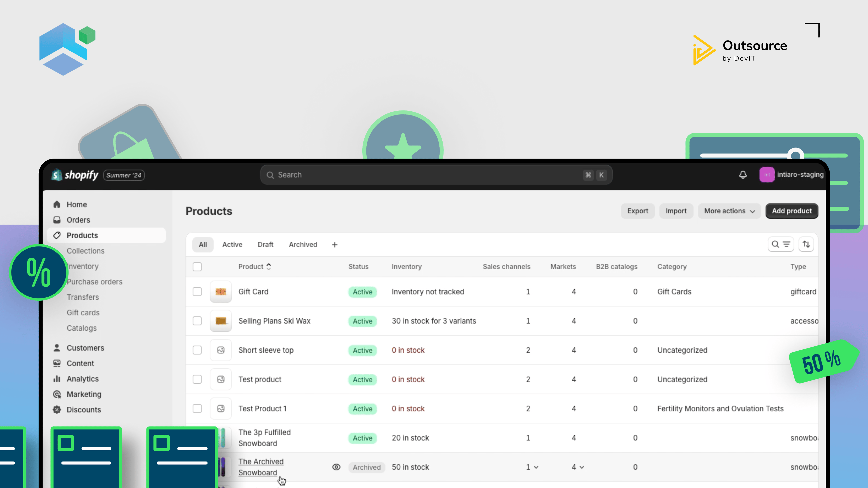Tick the Gift Card row checkbox
The height and width of the screenshot is (488, 868).
(197, 292)
